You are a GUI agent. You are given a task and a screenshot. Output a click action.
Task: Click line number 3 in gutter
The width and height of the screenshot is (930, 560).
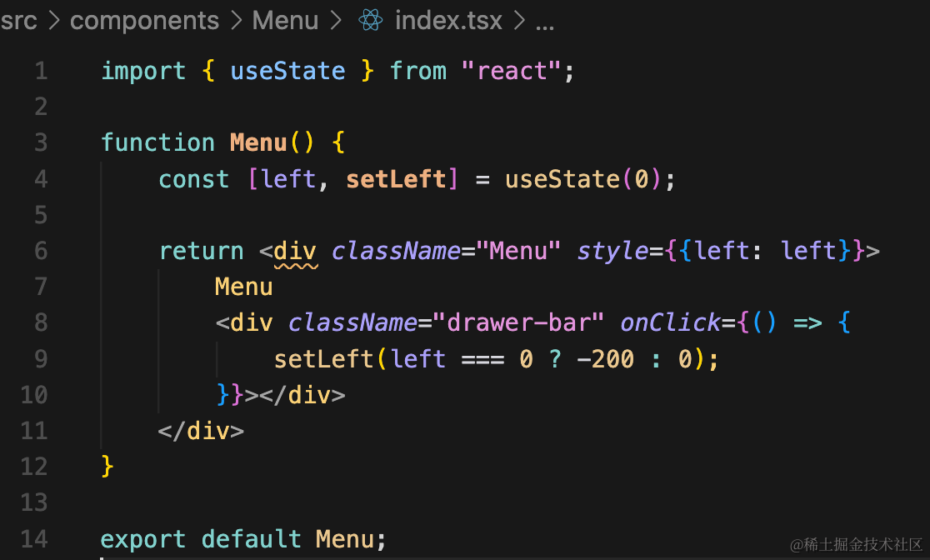point(41,143)
